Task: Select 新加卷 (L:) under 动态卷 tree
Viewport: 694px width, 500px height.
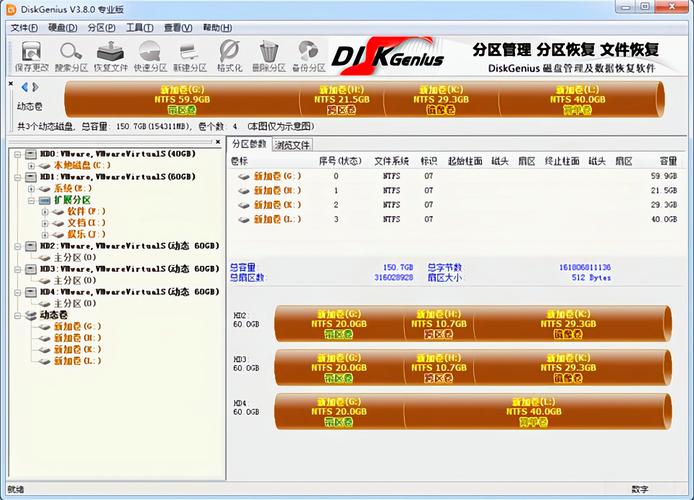Action: (77, 361)
